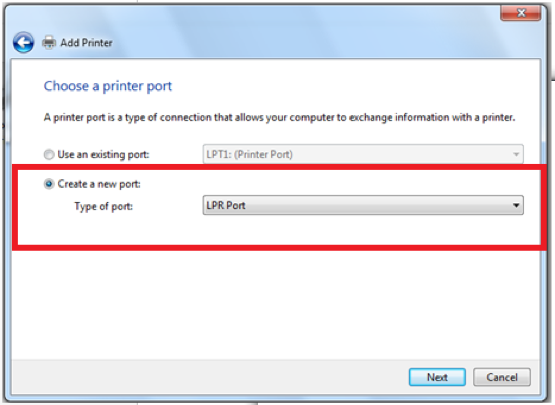Click the 'Create a new port:' label text
Screen dimensions: 555x405
[99, 184]
